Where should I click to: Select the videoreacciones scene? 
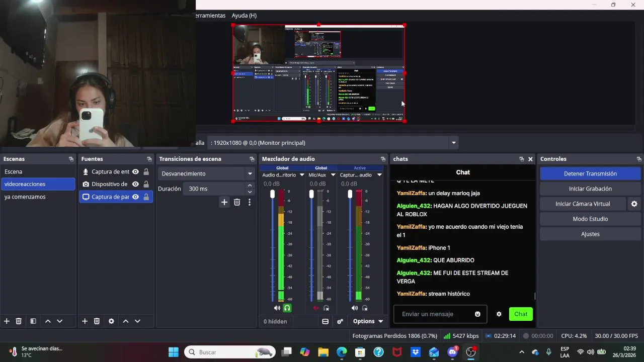click(38, 184)
